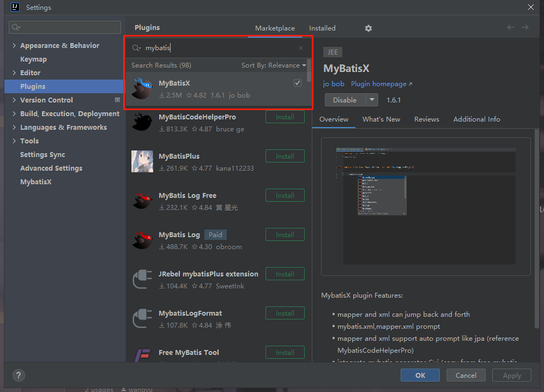Image resolution: width=544 pixels, height=392 pixels.
Task: Click the MyBatisCodeHelperPro black bird icon
Action: pyautogui.click(x=142, y=122)
